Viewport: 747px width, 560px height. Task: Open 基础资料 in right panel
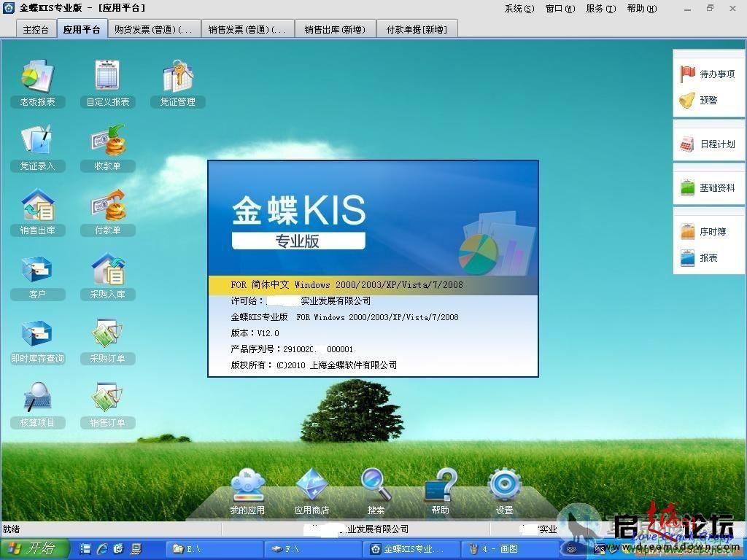pos(708,188)
